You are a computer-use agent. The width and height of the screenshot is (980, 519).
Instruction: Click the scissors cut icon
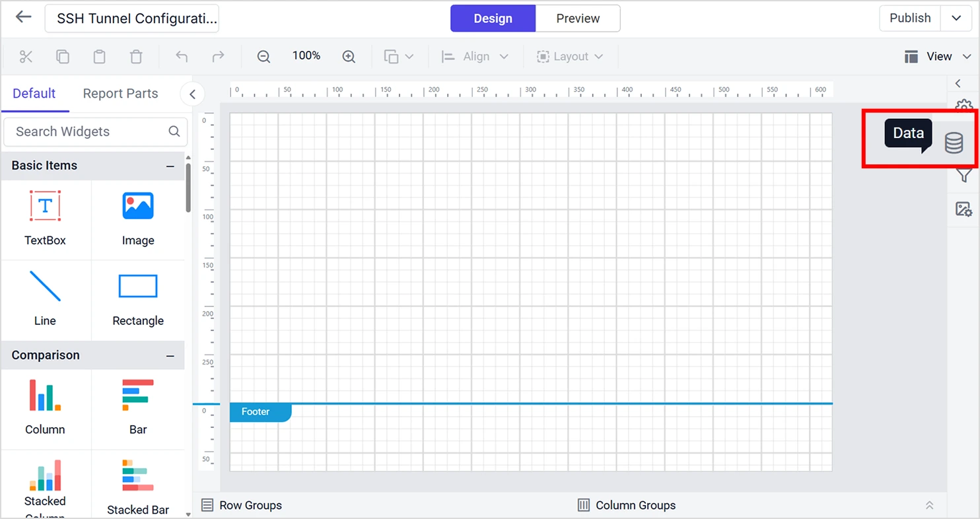[26, 56]
